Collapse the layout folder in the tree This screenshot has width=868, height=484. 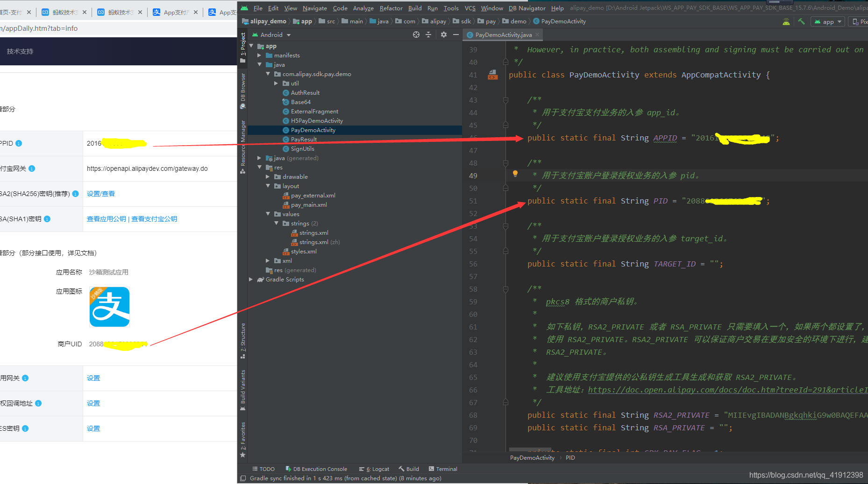268,186
